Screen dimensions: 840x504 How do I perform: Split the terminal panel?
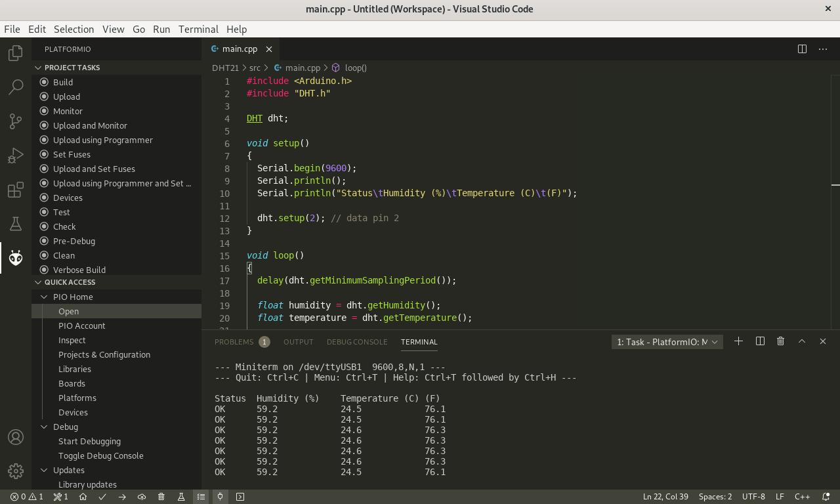point(760,341)
